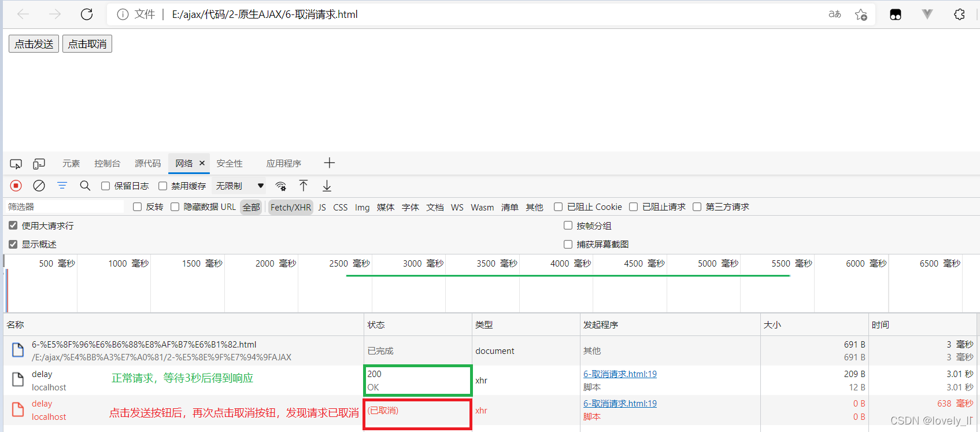Open the extensions puzzle icon
The image size is (980, 432).
point(959,14)
